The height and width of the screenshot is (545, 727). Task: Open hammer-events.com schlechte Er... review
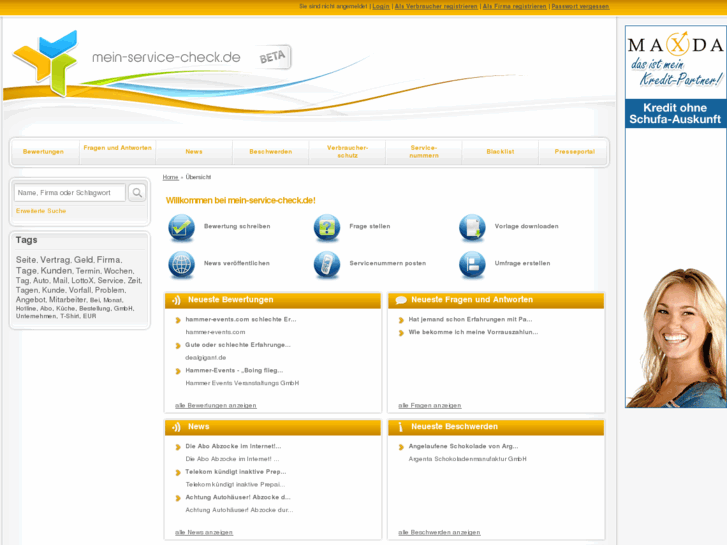241,320
